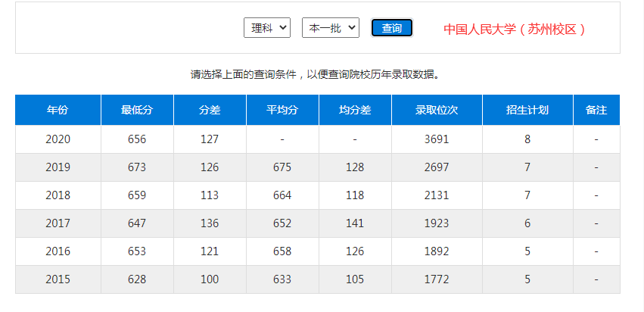Select the 2019 year cell

pyautogui.click(x=58, y=167)
